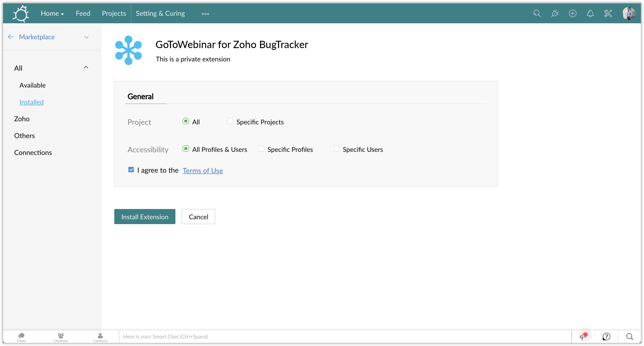Expand the Marketplace dropdown chevron
The width and height of the screenshot is (644, 346).
(87, 37)
